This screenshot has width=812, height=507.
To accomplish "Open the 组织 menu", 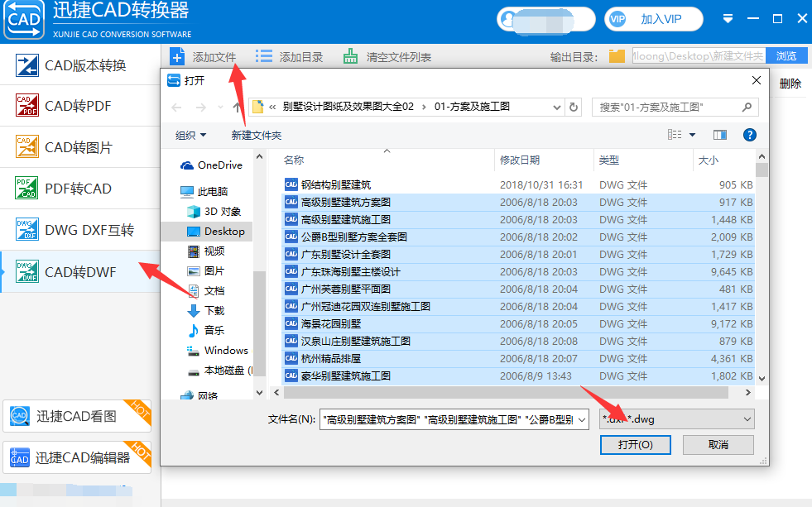I will pos(190,136).
